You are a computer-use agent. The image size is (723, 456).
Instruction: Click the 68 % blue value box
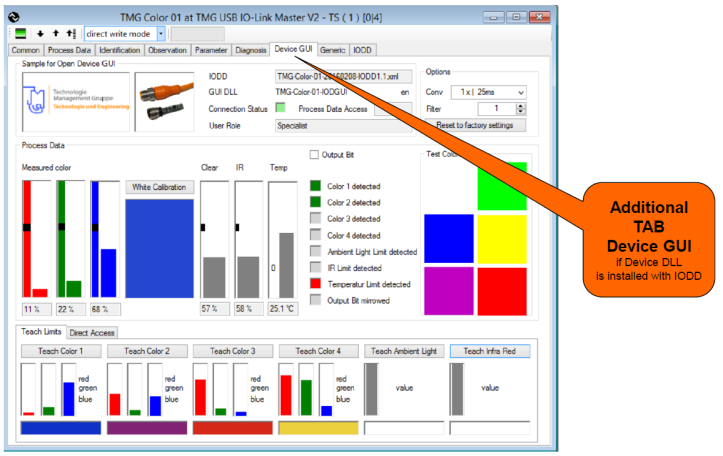pos(106,309)
